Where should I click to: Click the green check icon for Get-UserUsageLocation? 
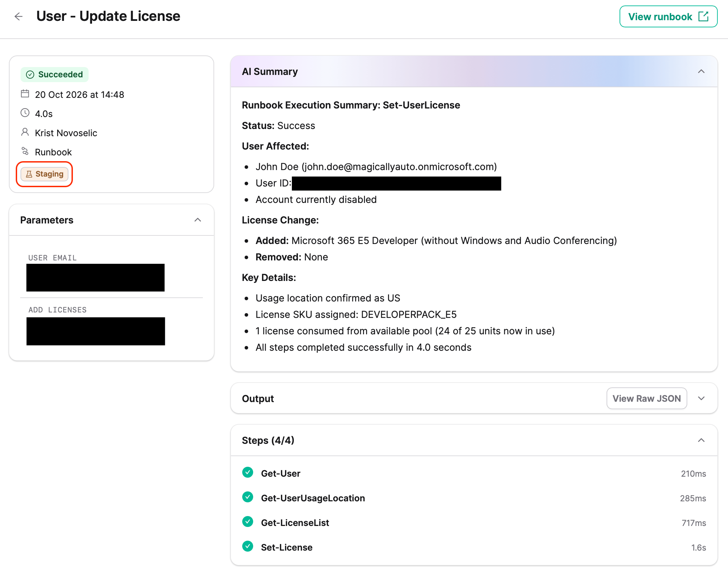(248, 497)
